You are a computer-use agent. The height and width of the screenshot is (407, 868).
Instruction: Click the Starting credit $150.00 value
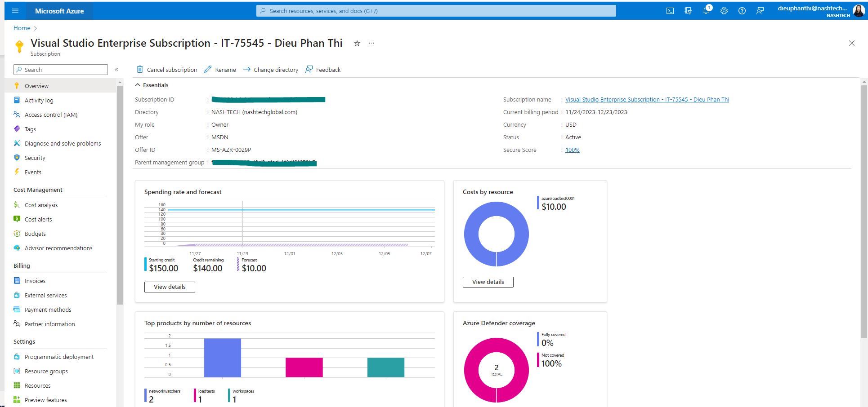click(x=164, y=268)
